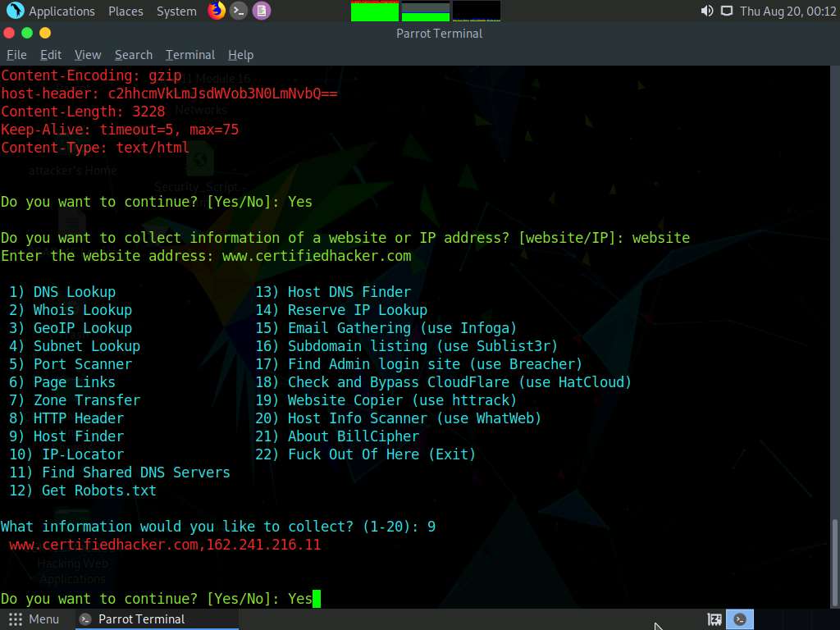The width and height of the screenshot is (840, 630).
Task: Click the '20) Host Info Scanner (use WhatWeb)' line
Action: pyautogui.click(x=399, y=418)
